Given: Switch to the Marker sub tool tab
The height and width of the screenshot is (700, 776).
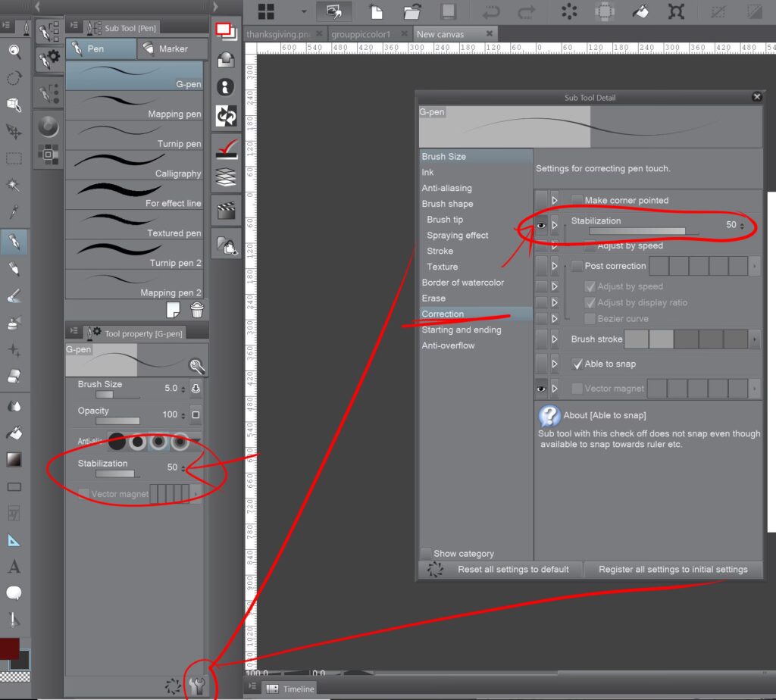Looking at the screenshot, I should [173, 48].
